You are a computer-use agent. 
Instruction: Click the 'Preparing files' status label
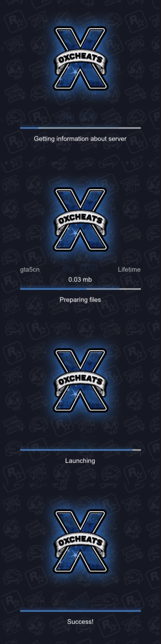pyautogui.click(x=80, y=300)
